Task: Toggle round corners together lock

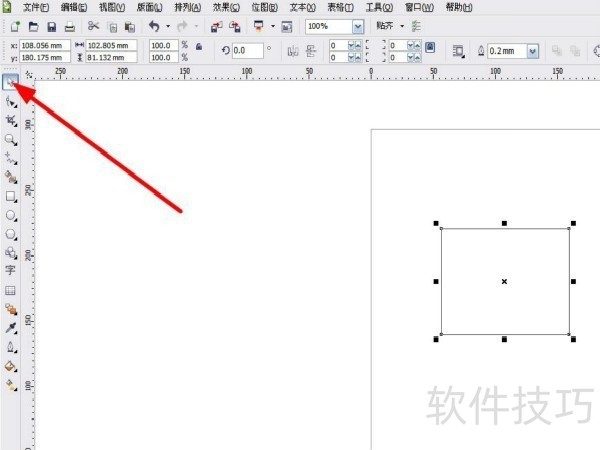Action: [x=430, y=47]
